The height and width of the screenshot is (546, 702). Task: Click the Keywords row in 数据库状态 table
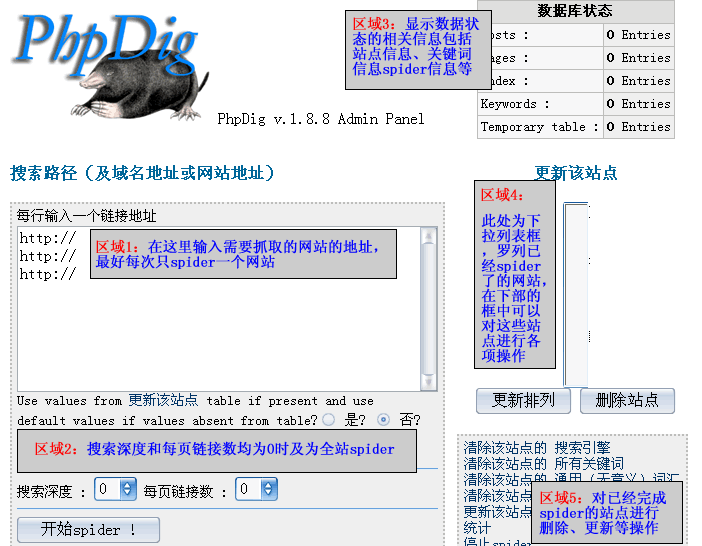point(576,104)
